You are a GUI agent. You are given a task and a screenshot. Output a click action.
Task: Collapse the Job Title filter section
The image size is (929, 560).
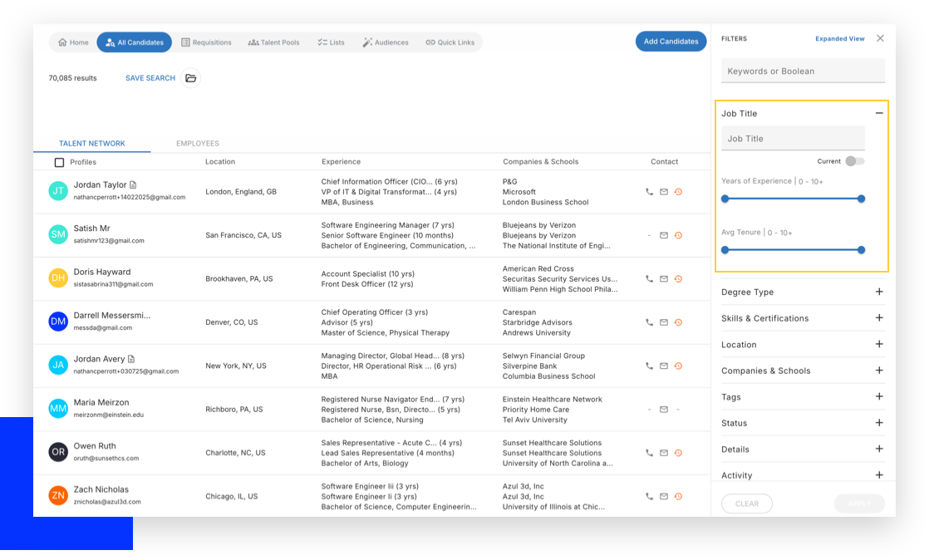(879, 113)
